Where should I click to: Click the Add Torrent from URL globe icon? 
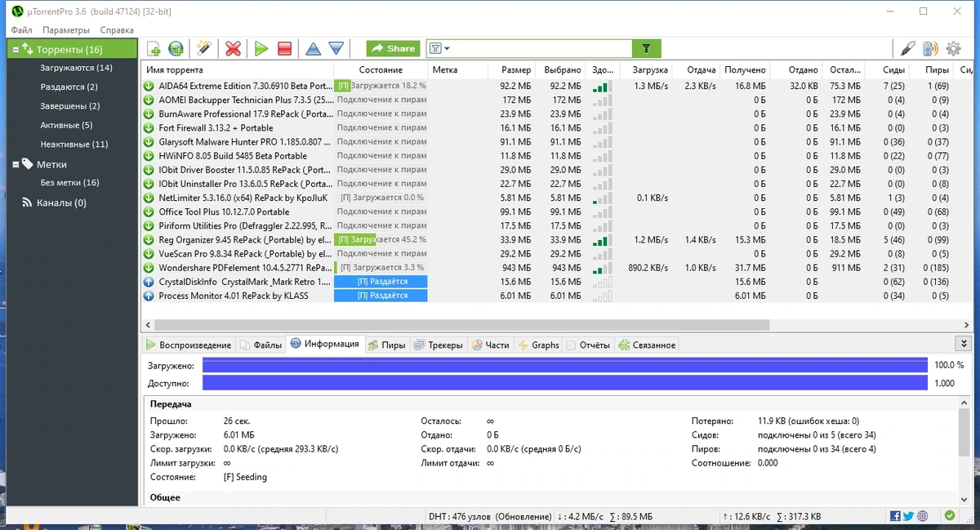pyautogui.click(x=176, y=49)
